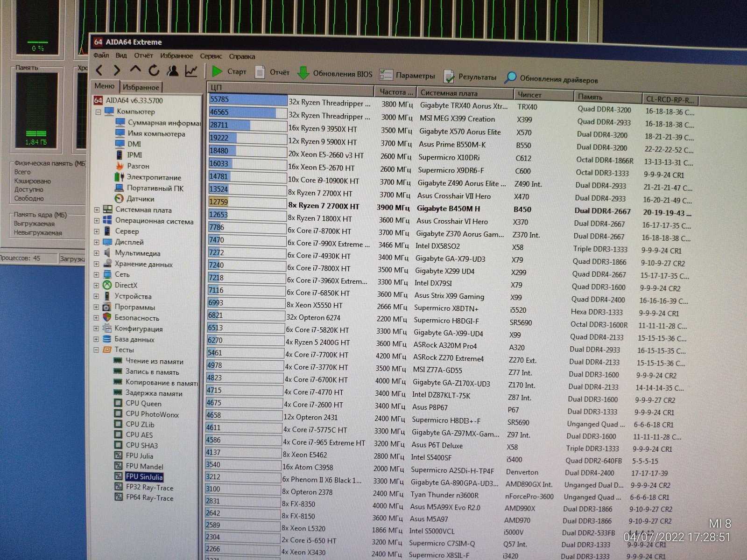Click the Результаты toolbar button
The height and width of the screenshot is (560, 747).
click(470, 77)
